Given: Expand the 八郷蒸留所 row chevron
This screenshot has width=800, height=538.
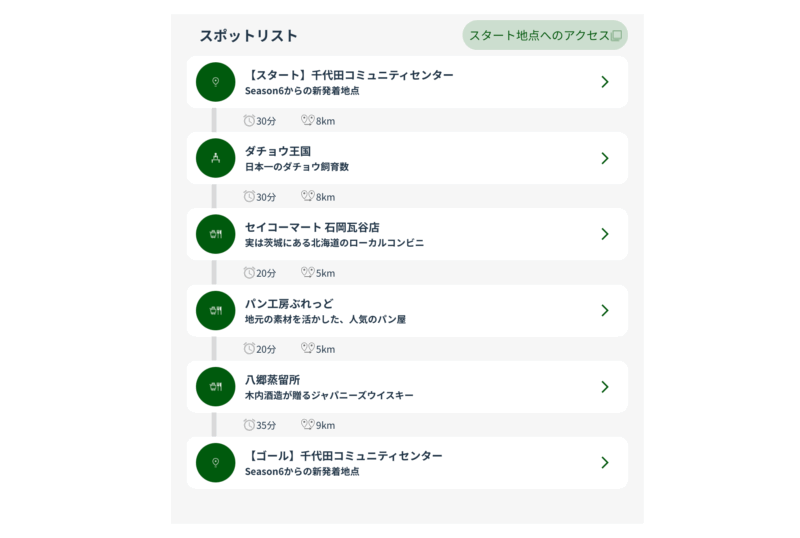Looking at the screenshot, I should point(604,386).
